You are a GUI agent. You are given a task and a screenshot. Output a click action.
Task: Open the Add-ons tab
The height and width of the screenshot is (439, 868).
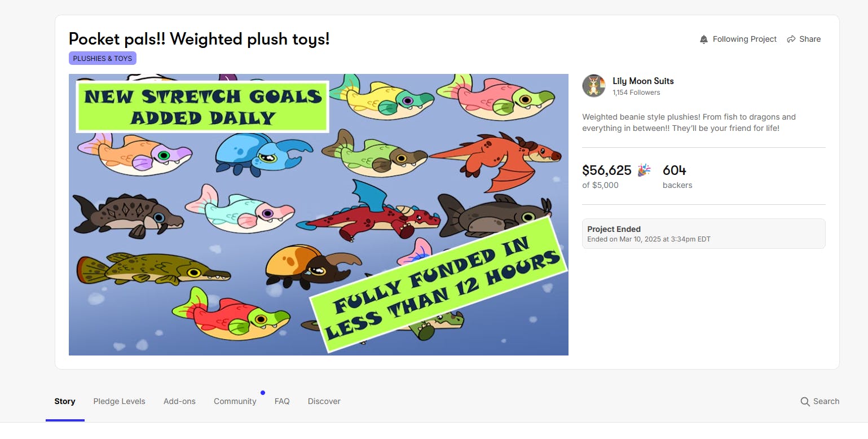[x=179, y=401]
